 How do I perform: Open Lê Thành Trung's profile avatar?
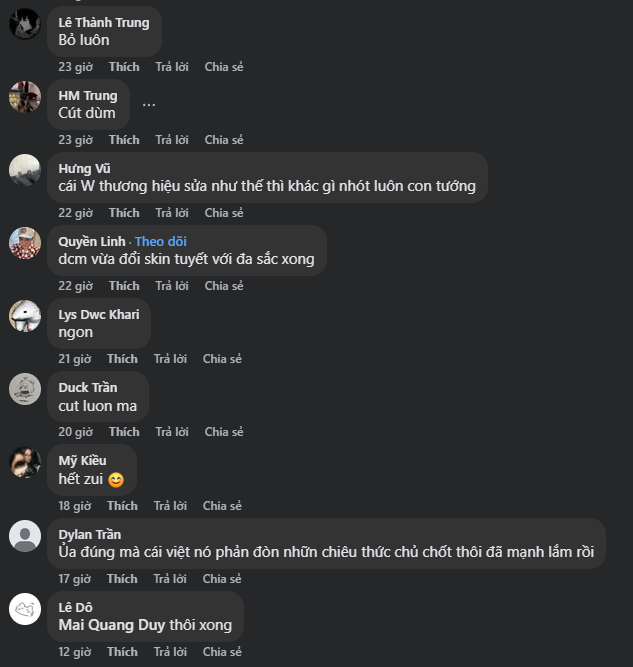(25, 24)
